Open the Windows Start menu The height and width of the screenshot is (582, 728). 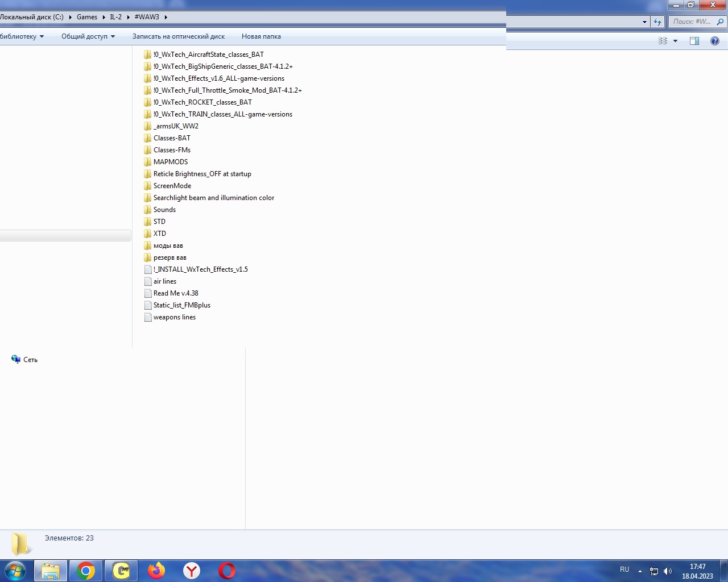15,571
